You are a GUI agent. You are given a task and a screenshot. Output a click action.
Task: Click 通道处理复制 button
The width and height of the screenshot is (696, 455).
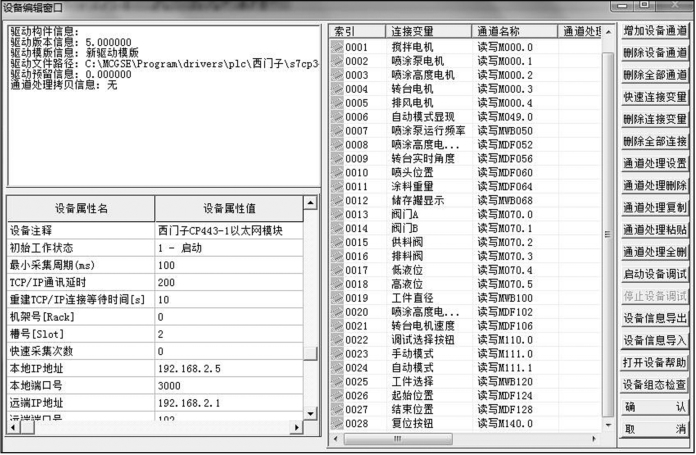(655, 208)
